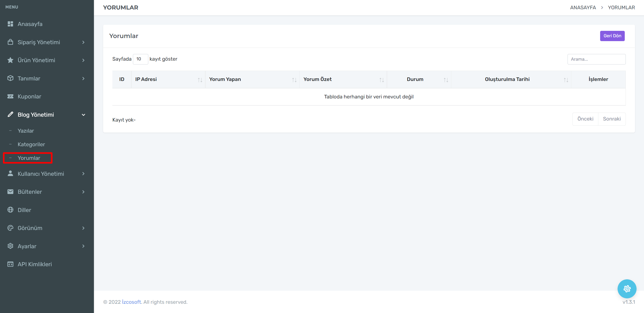
Task: Click the Sonraki pagination button
Action: coord(612,119)
